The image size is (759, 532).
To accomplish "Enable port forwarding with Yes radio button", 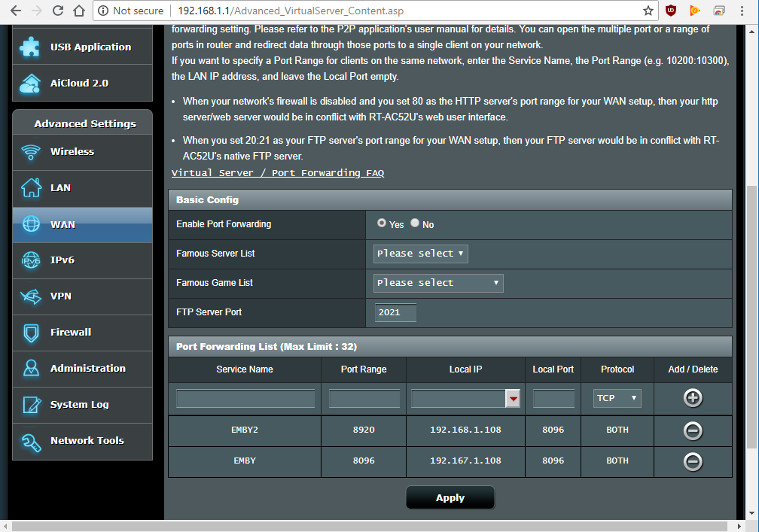I will 382,223.
